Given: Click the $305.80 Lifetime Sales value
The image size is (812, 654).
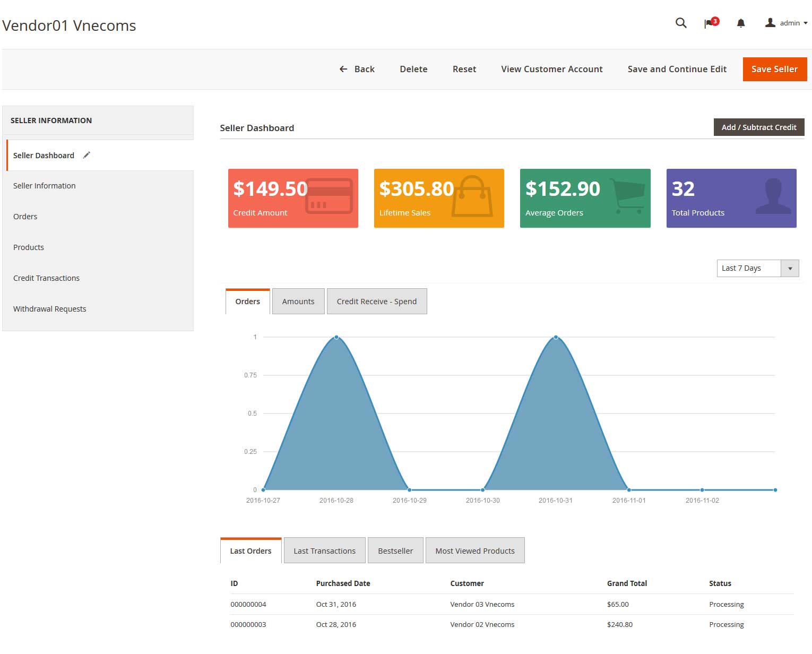Looking at the screenshot, I should coord(417,188).
